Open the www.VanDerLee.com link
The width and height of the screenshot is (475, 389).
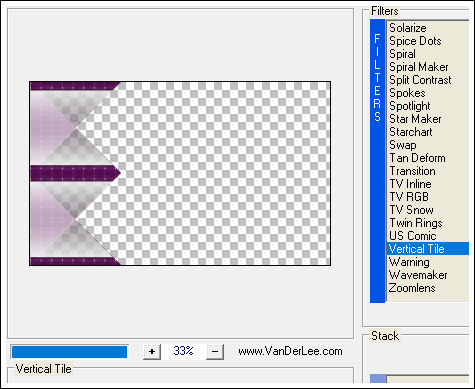click(x=290, y=351)
